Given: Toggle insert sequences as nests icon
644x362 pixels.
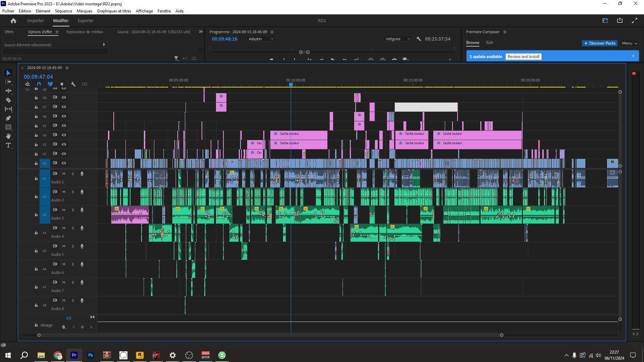Looking at the screenshot, I should click(x=28, y=84).
